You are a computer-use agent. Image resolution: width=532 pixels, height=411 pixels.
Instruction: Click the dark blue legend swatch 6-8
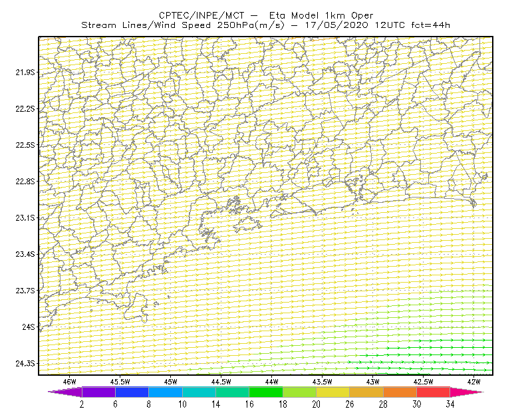click(132, 392)
